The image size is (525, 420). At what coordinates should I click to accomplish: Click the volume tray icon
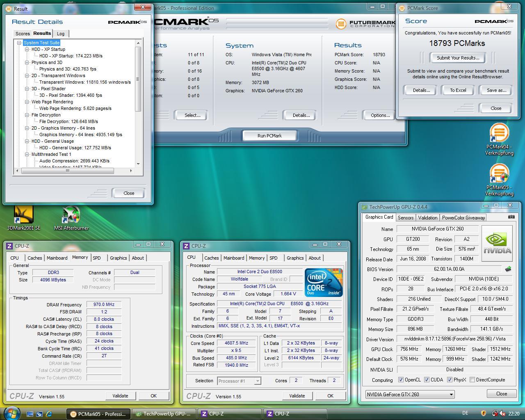tap(502, 413)
